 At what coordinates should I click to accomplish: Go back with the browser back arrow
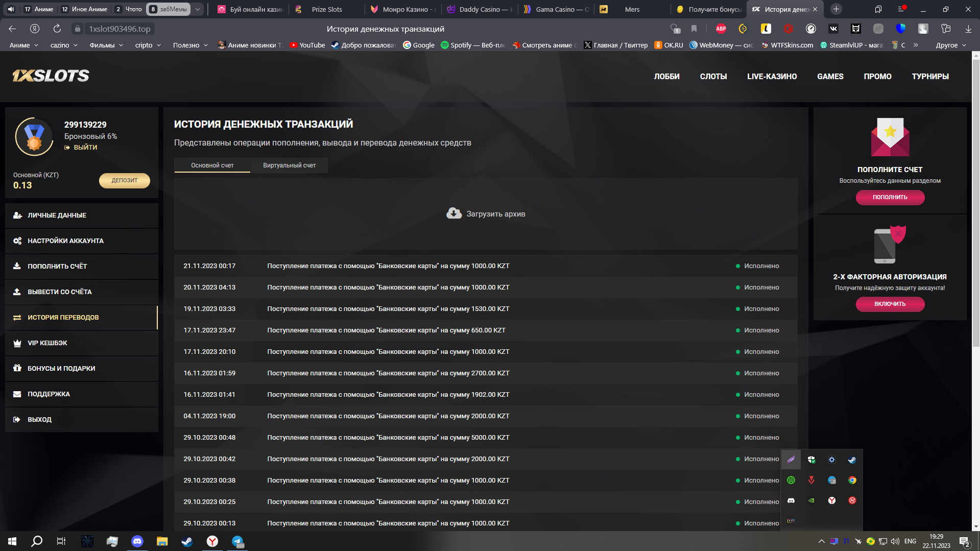pos(12,29)
